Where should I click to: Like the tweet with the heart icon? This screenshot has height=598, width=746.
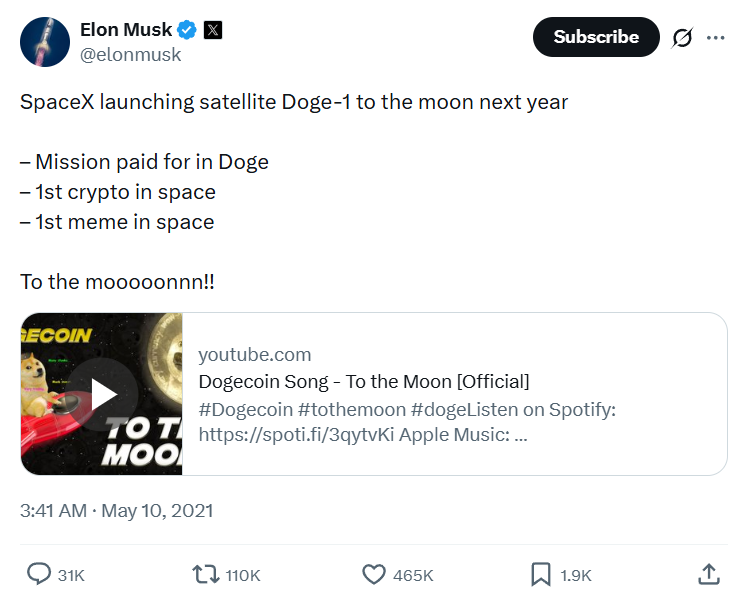[374, 574]
